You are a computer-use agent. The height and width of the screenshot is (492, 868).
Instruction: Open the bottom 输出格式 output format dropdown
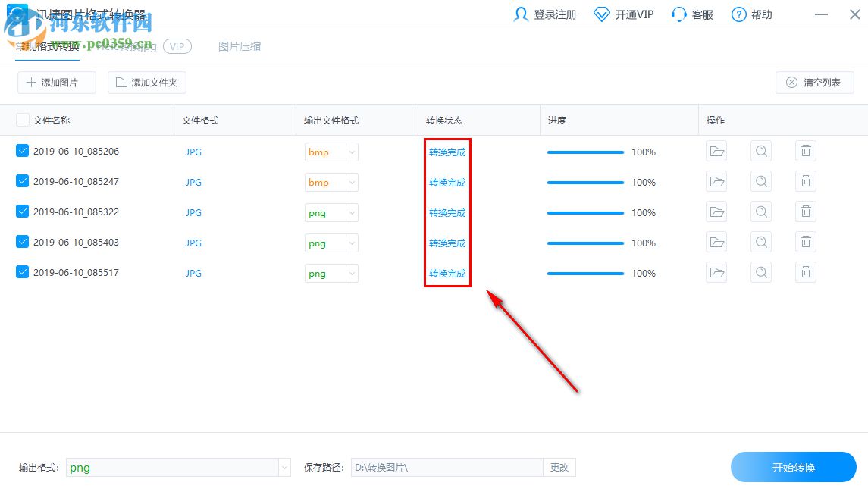click(x=284, y=467)
